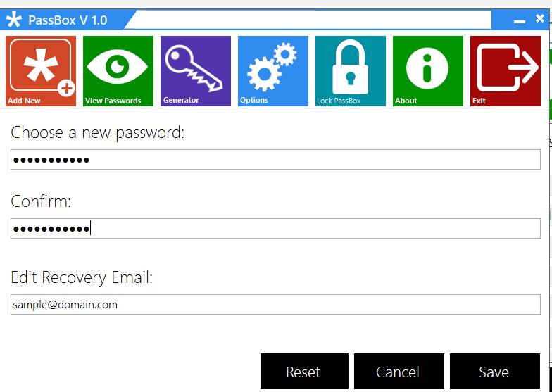Click the red Exit tile
This screenshot has height=392, width=552.
pyautogui.click(x=506, y=70)
